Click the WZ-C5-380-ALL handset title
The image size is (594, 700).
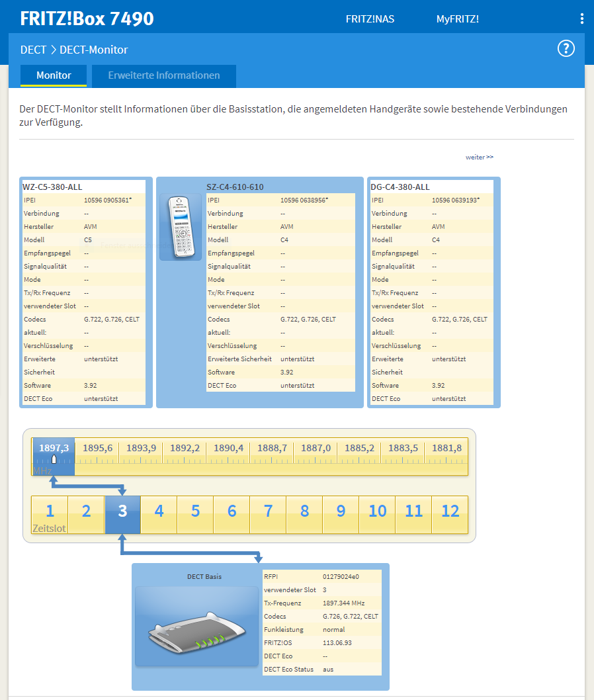pos(52,187)
